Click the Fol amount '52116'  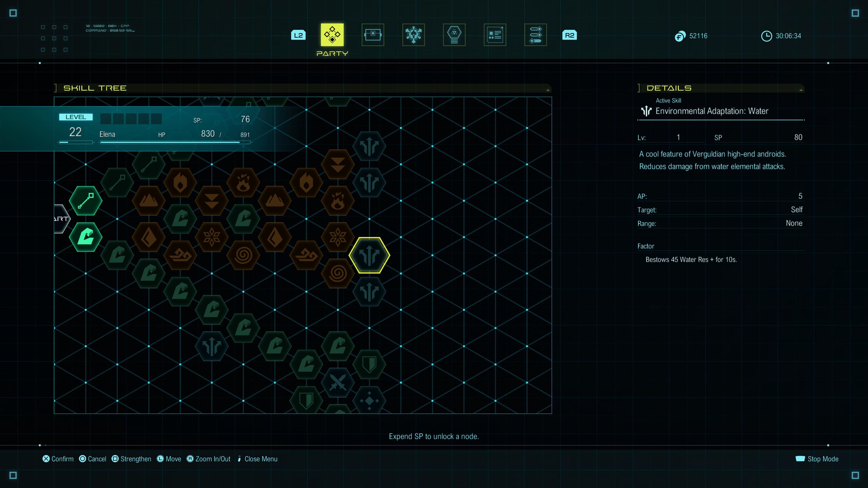tap(698, 36)
